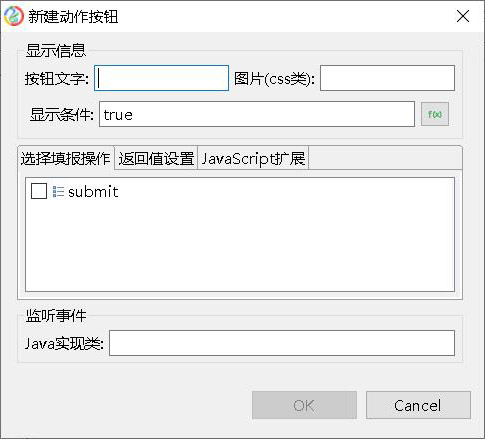Focus the 按钮文字 text field
This screenshot has height=439, width=485.
[x=161, y=78]
